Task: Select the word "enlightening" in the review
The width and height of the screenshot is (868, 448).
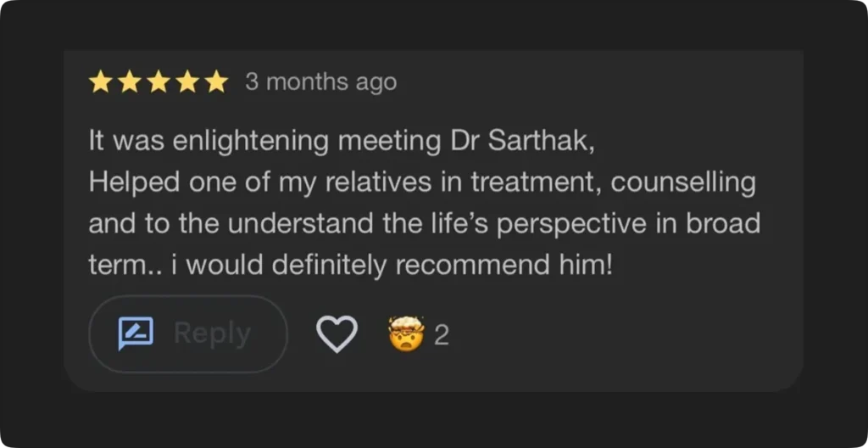Action: pos(251,142)
